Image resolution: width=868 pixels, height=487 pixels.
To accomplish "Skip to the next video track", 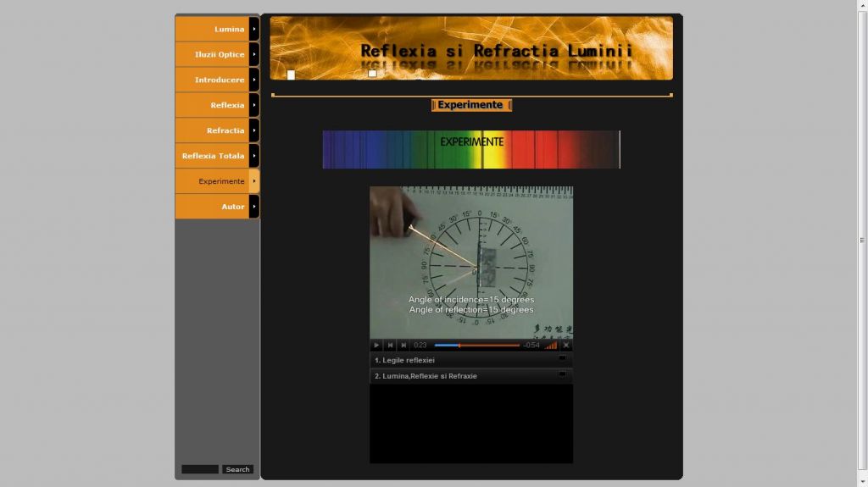I will [x=403, y=346].
